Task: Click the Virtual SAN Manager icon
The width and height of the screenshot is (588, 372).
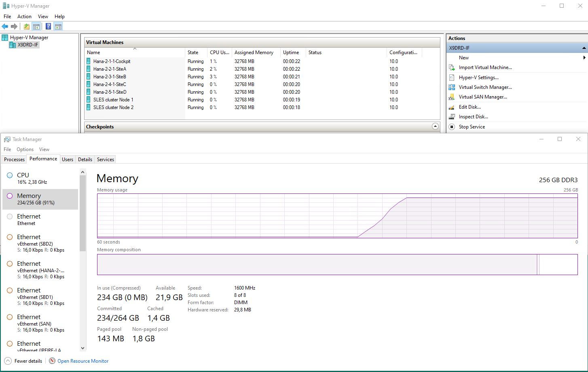Action: pyautogui.click(x=452, y=97)
